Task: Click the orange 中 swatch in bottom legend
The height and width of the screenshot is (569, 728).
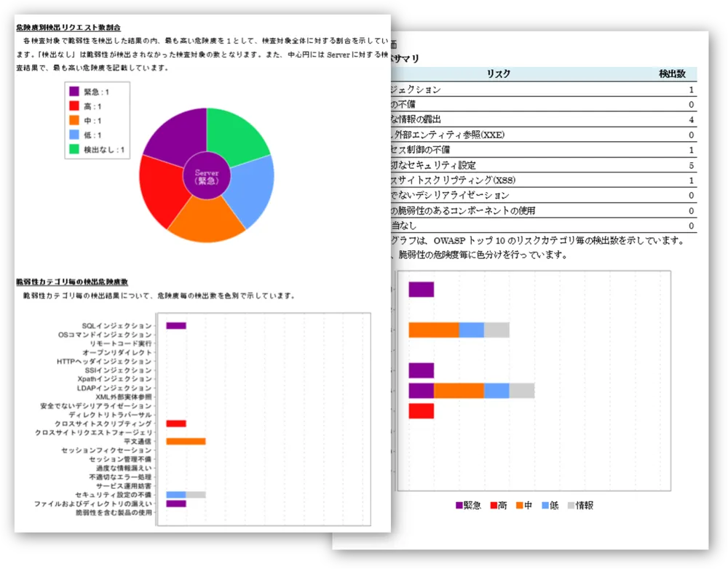Action: [520, 506]
